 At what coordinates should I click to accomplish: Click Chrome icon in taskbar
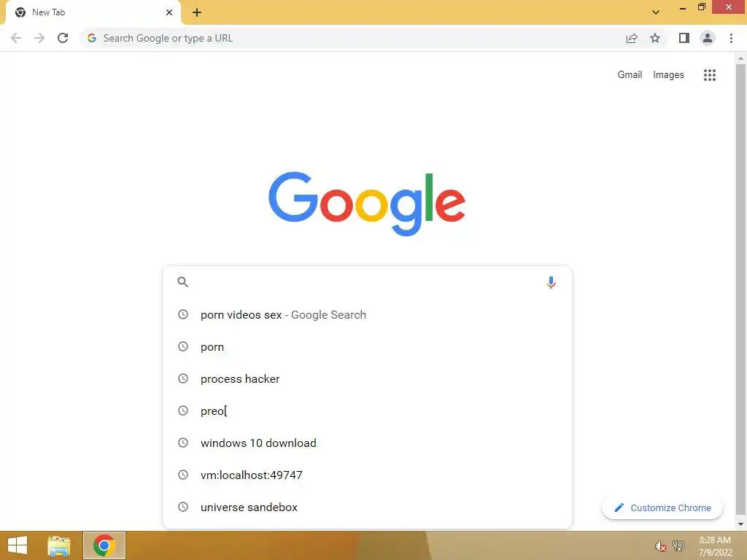(104, 545)
